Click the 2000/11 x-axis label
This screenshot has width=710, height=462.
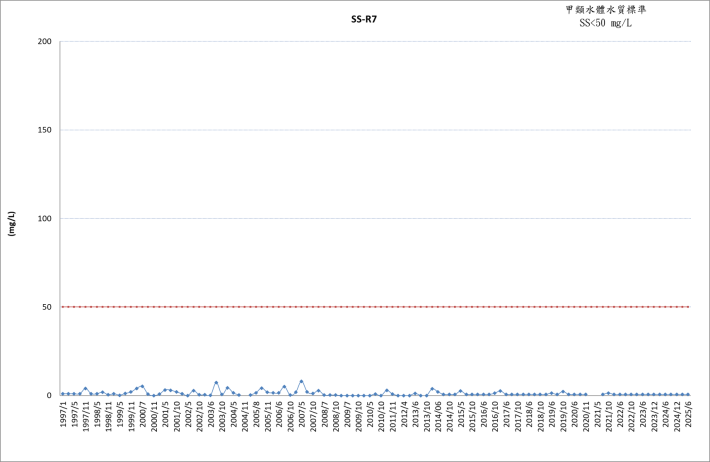[154, 415]
